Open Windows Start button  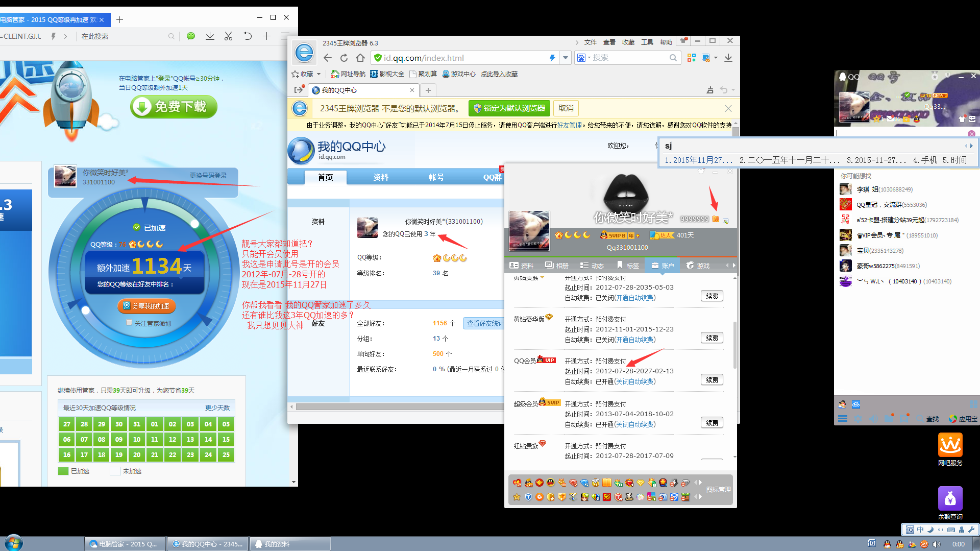click(x=14, y=542)
